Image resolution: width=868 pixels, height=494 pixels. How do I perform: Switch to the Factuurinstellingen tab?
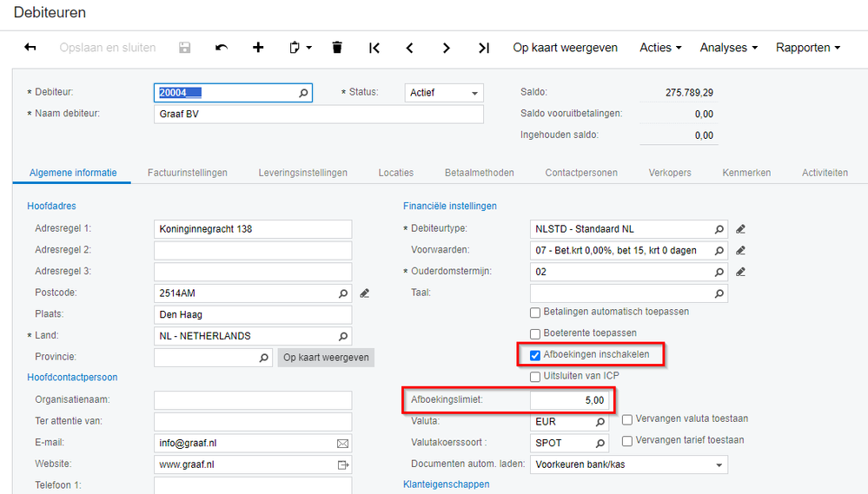pos(188,173)
